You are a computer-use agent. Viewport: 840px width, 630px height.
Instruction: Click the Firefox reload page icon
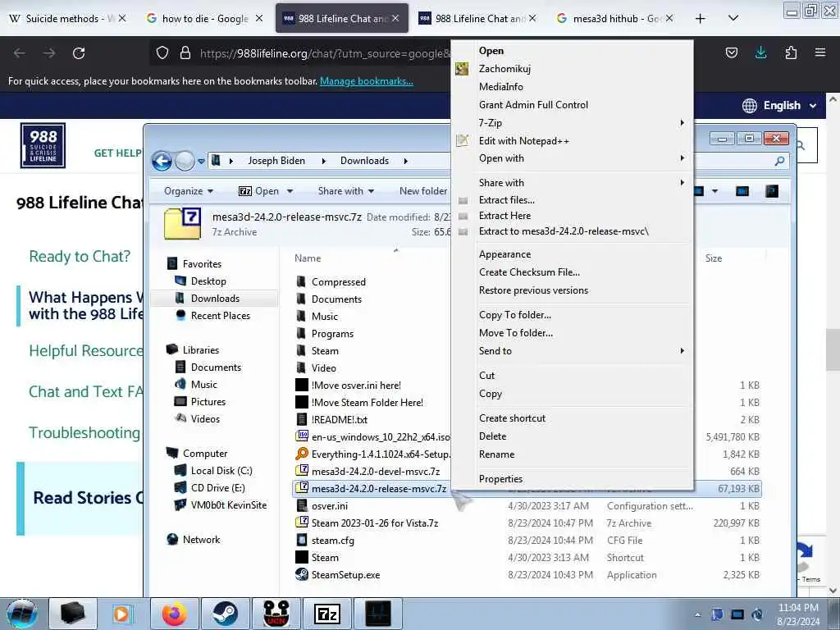click(79, 53)
